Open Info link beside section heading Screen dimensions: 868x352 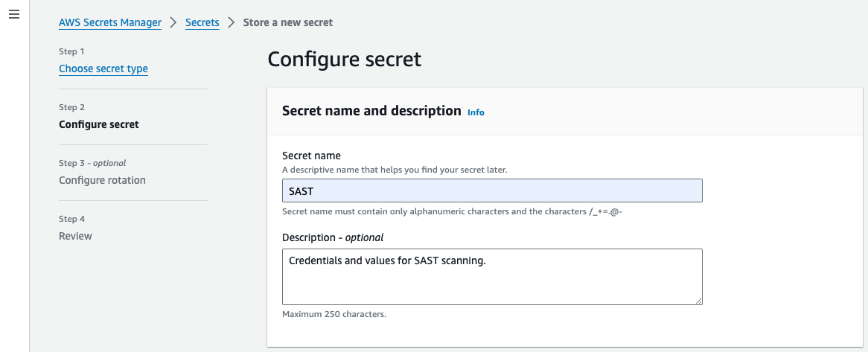tap(476, 112)
